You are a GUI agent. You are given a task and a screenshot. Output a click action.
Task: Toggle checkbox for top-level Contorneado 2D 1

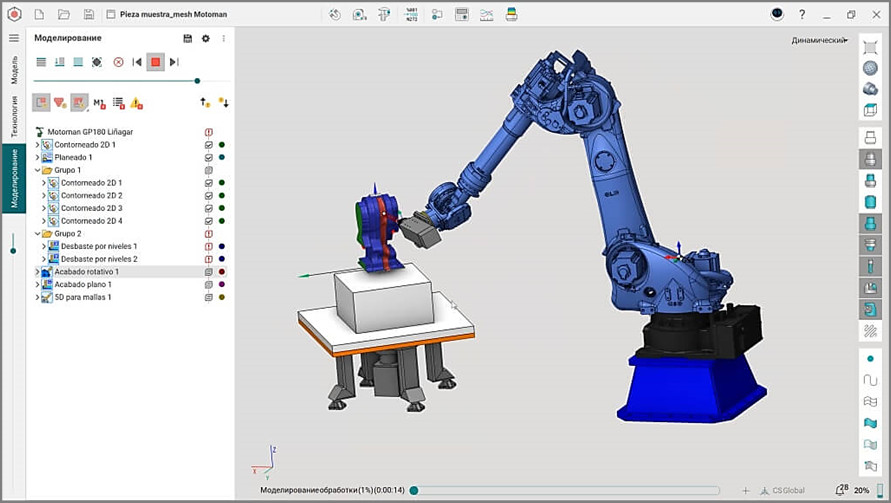coord(209,145)
